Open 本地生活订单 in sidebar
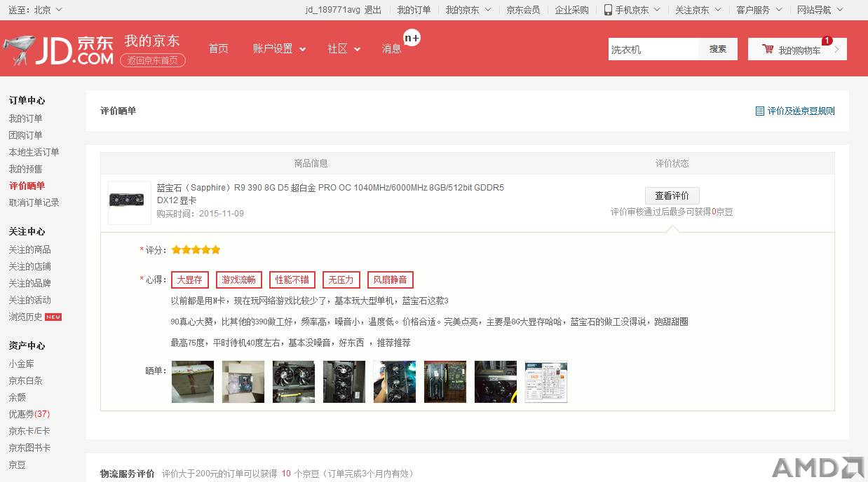Image resolution: width=868 pixels, height=482 pixels. tap(34, 152)
